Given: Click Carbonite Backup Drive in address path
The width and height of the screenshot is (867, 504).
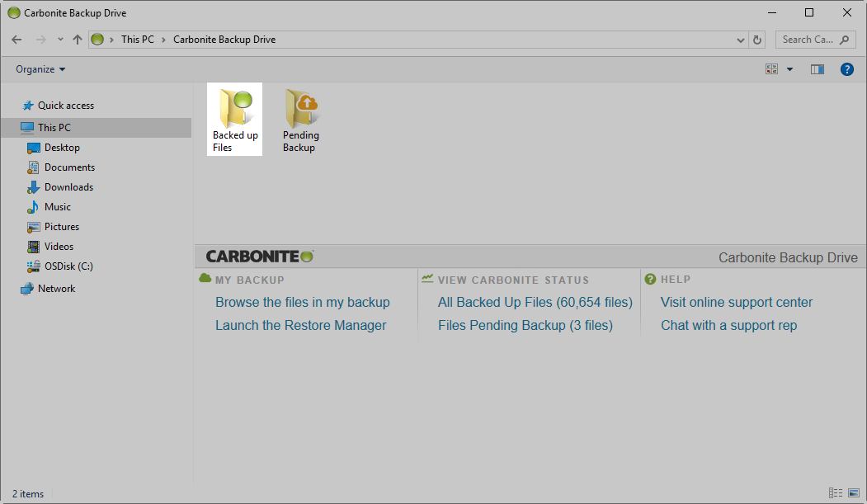Looking at the screenshot, I should pyautogui.click(x=224, y=40).
